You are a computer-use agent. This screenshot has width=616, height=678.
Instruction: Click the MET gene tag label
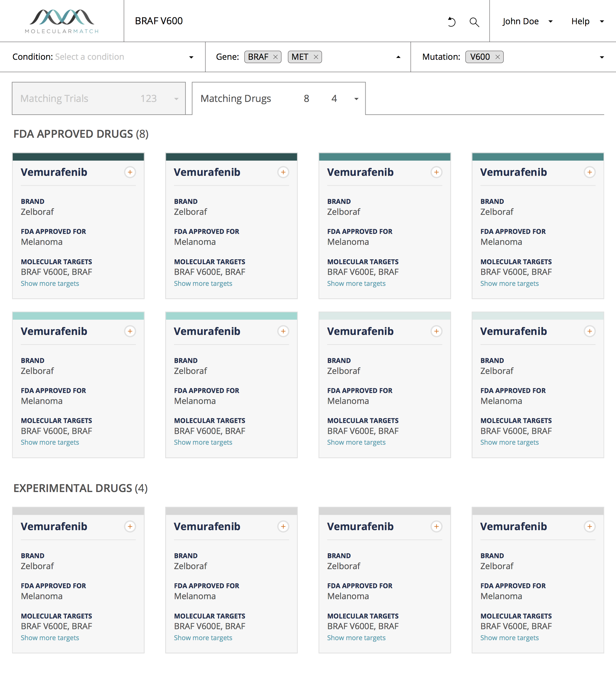point(300,57)
